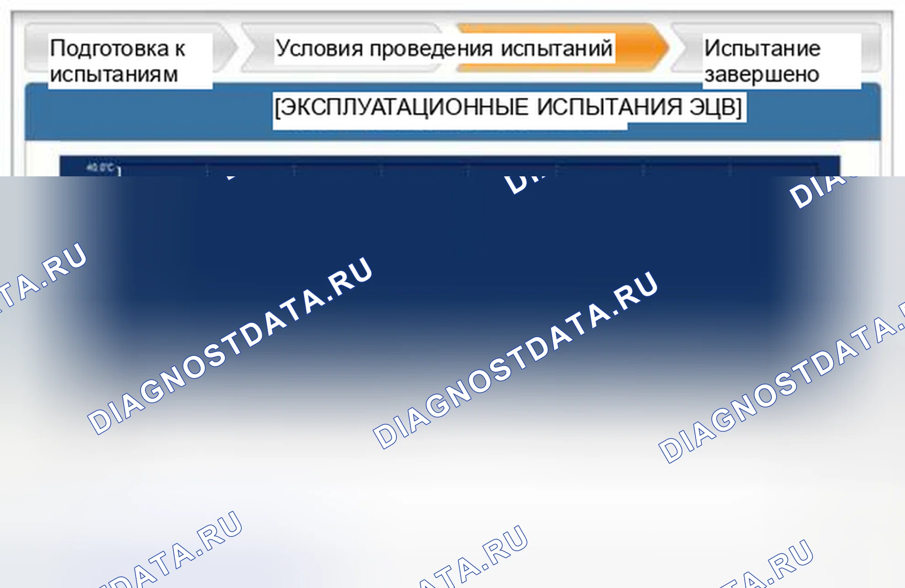Viewport: 905px width, 588px height.
Task: Open the 'Условия проведения испытаний' step
Action: coord(444,48)
